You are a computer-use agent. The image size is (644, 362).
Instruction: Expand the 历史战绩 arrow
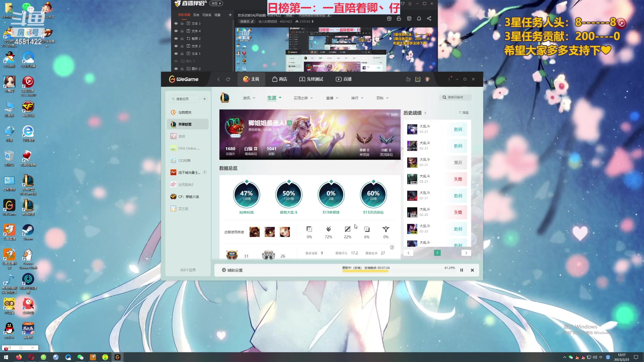pyautogui.click(x=425, y=113)
